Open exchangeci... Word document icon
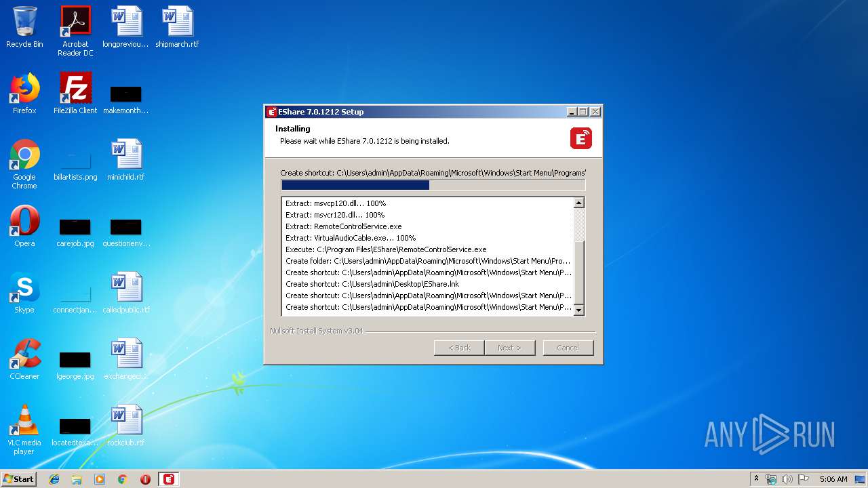This screenshot has width=868, height=488. pos(126,359)
